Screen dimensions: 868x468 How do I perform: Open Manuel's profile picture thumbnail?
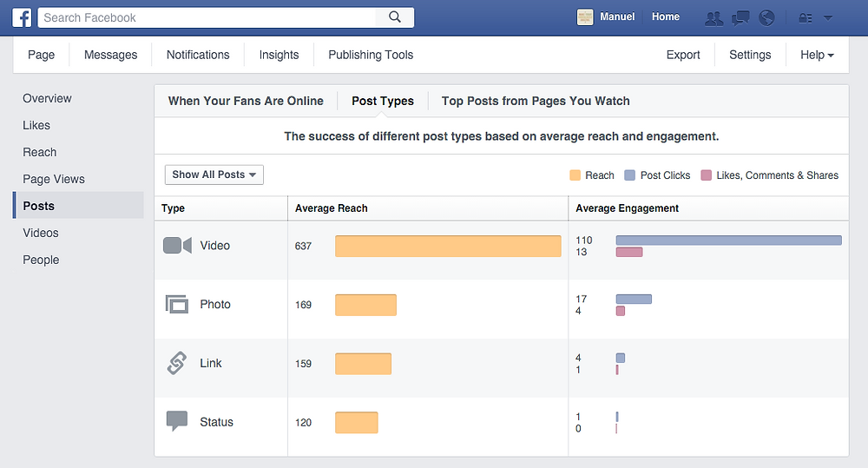tap(585, 17)
